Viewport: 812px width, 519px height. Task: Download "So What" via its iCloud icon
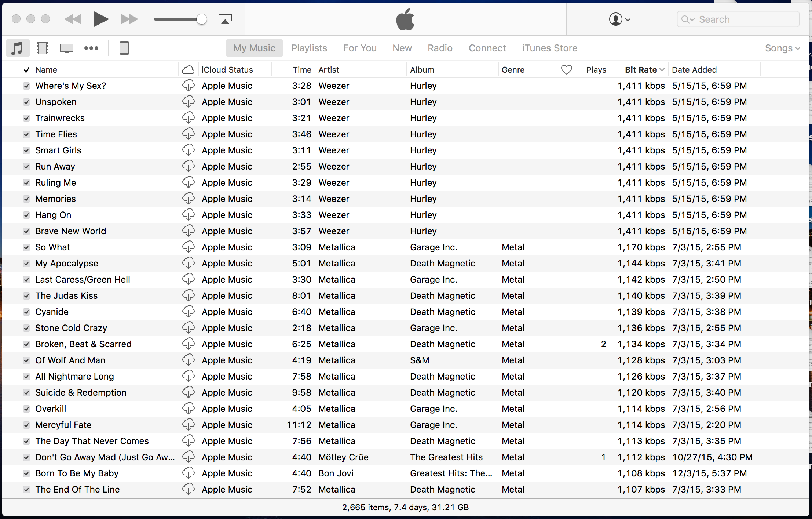(x=188, y=247)
